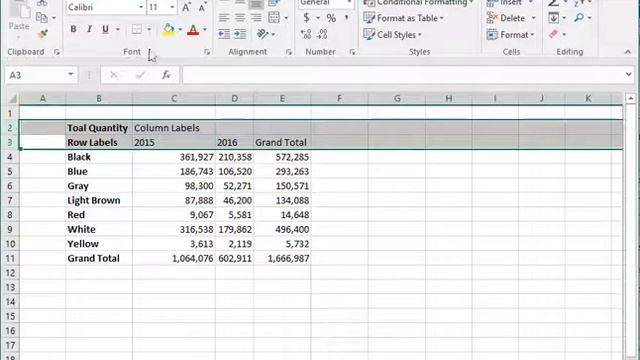The width and height of the screenshot is (640, 360).
Task: Click the text Orientation icon
Action: 262,34
